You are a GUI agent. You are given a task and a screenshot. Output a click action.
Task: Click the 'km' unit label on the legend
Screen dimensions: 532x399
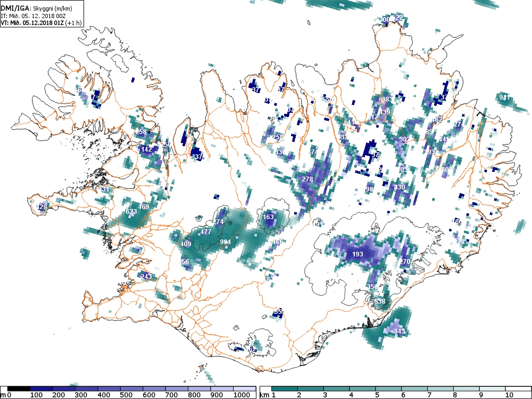point(264,395)
